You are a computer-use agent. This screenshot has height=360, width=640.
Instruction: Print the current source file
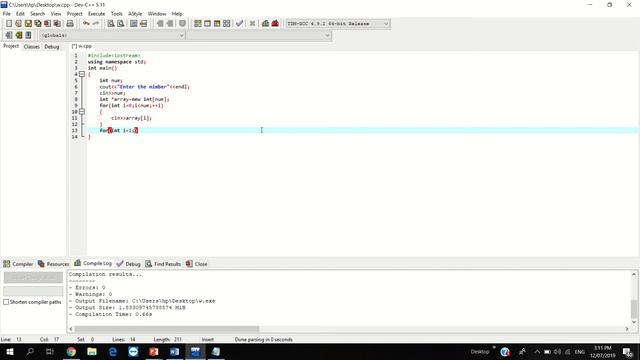70,24
